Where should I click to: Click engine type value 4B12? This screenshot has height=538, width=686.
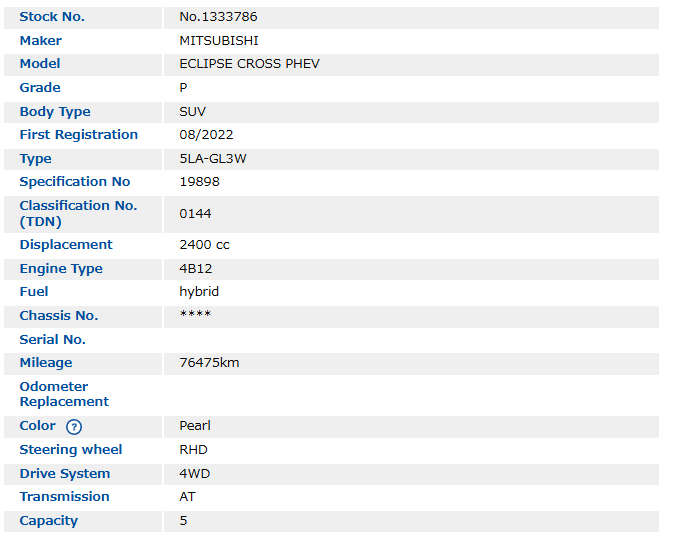click(x=196, y=269)
